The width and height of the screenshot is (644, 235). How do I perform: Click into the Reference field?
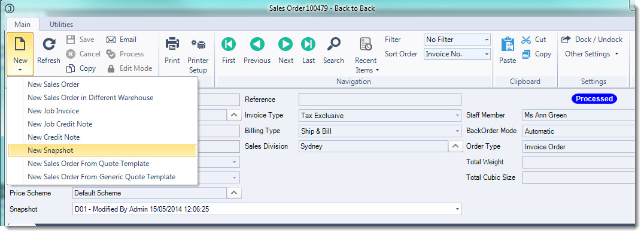[x=380, y=100]
